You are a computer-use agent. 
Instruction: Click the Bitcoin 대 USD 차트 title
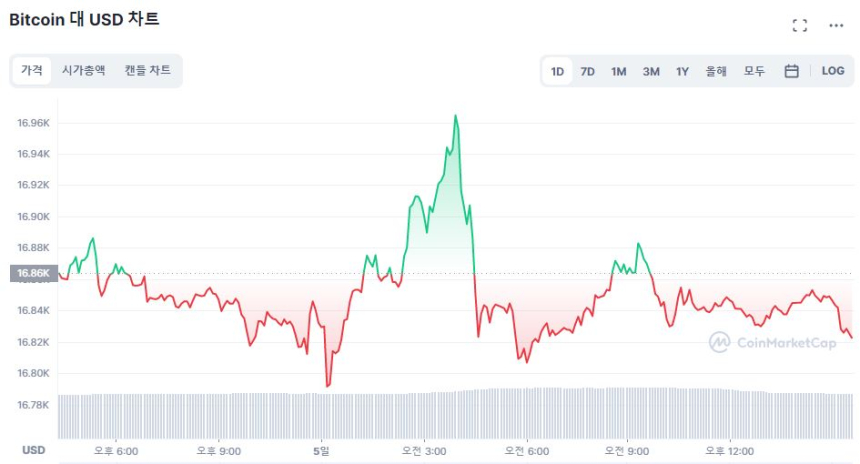click(84, 19)
